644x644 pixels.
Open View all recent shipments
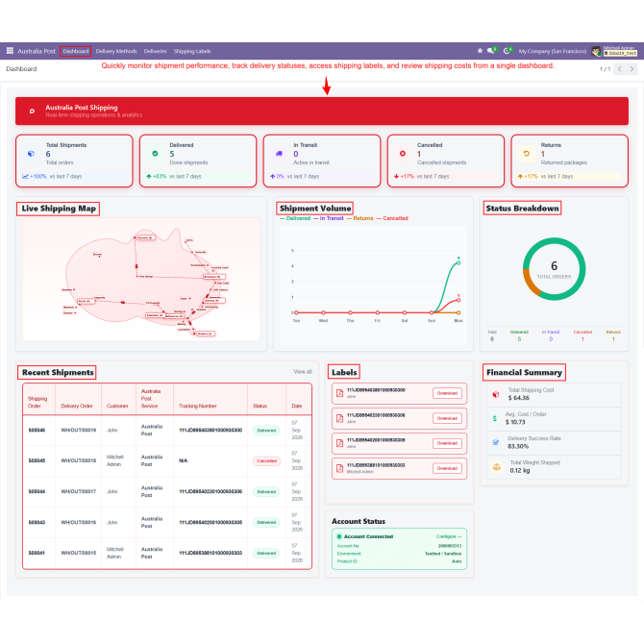pyautogui.click(x=303, y=372)
